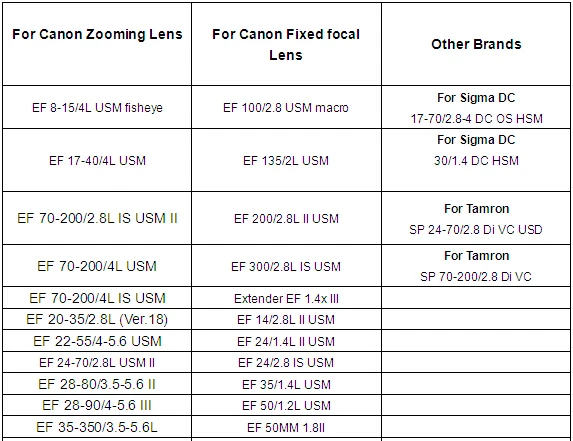Click the EF 100/2.8 USM macro cell

pyautogui.click(x=286, y=108)
